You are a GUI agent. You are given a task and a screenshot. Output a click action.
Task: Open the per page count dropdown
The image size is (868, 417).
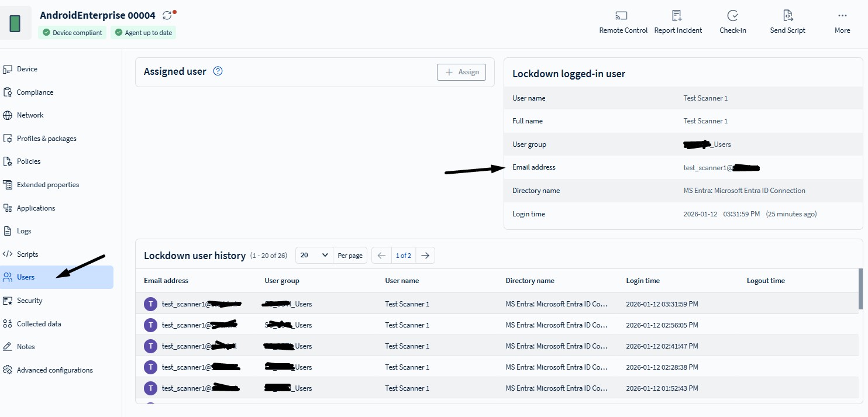(x=314, y=256)
